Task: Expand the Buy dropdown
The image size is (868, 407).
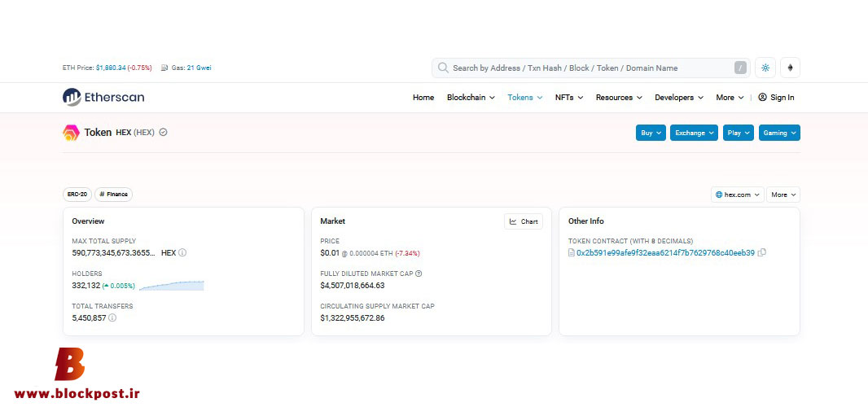Action: [651, 133]
